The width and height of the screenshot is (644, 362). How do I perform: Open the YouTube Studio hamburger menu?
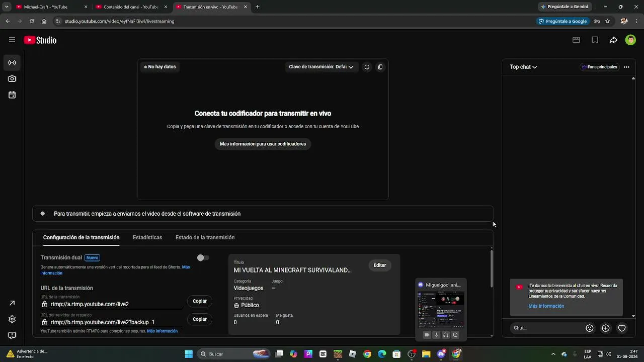pyautogui.click(x=12, y=40)
